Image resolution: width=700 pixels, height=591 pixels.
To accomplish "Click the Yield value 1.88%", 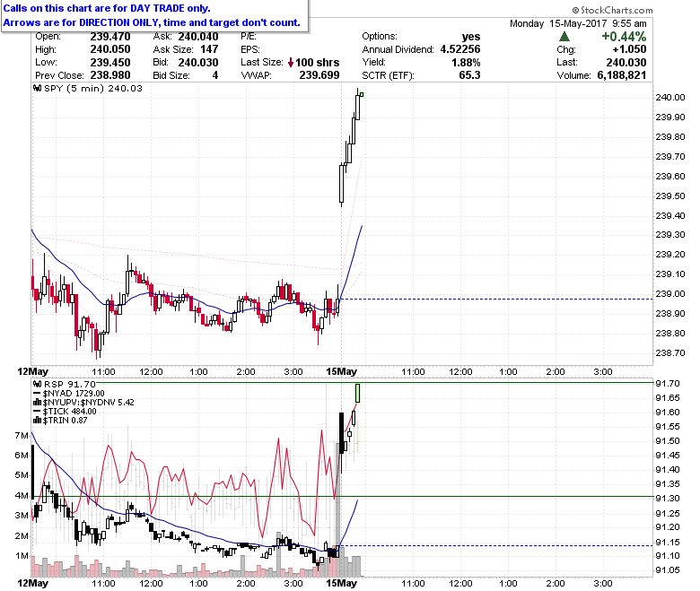I will click(x=466, y=63).
